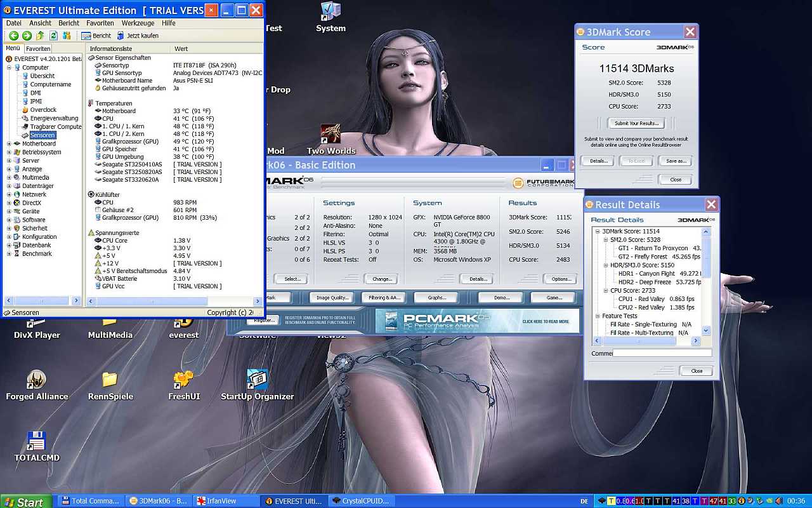Select Sensoren in the EVEREST tree
The height and width of the screenshot is (508, 812).
pyautogui.click(x=43, y=135)
